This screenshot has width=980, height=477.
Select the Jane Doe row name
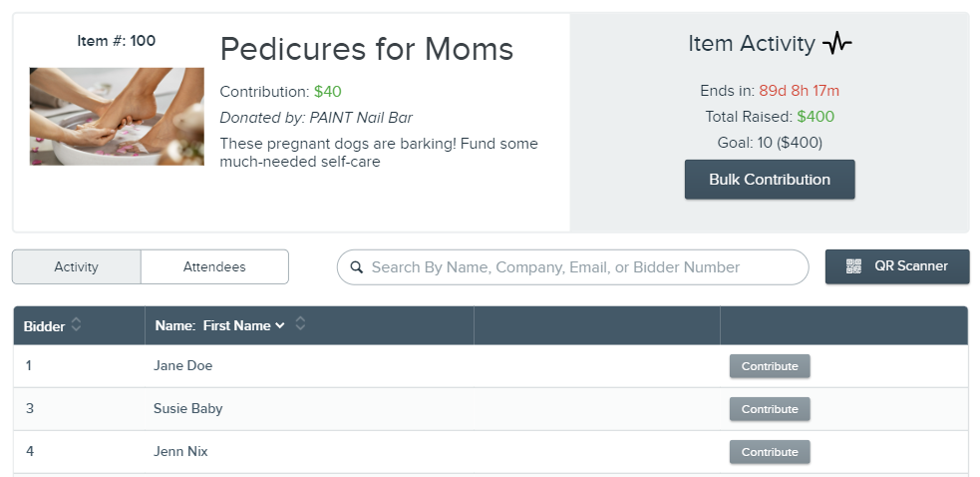[182, 365]
